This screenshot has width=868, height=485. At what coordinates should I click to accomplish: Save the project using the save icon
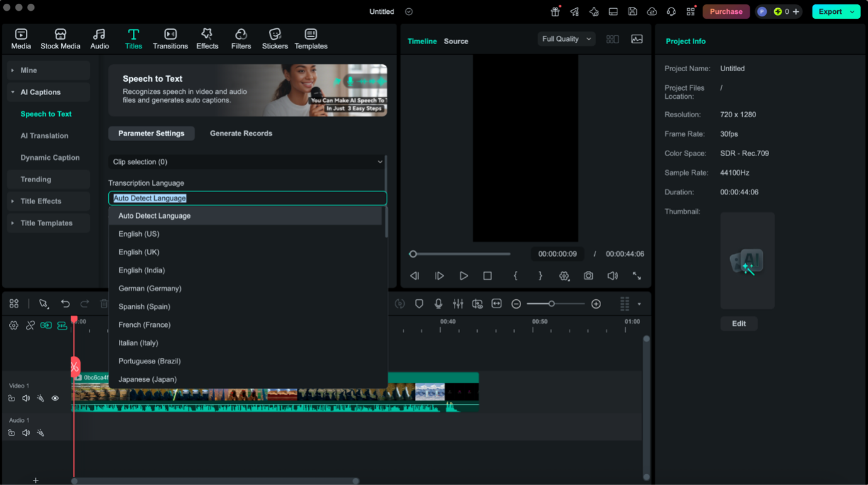[633, 11]
